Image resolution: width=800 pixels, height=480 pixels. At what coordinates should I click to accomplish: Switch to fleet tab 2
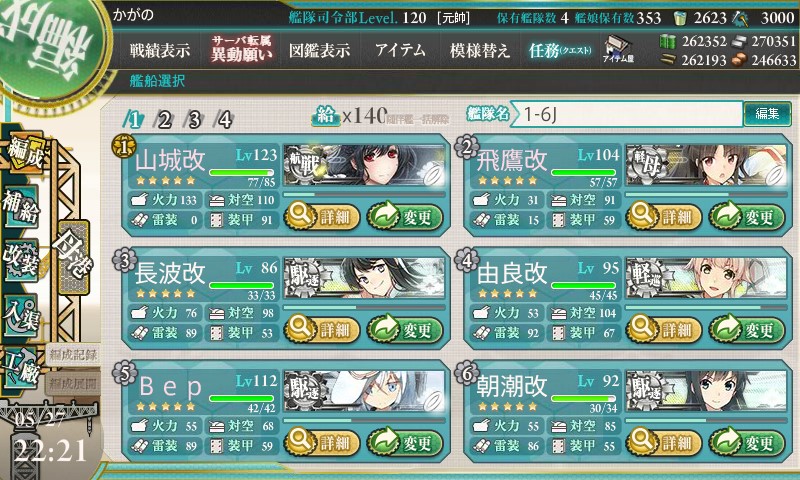tap(164, 120)
